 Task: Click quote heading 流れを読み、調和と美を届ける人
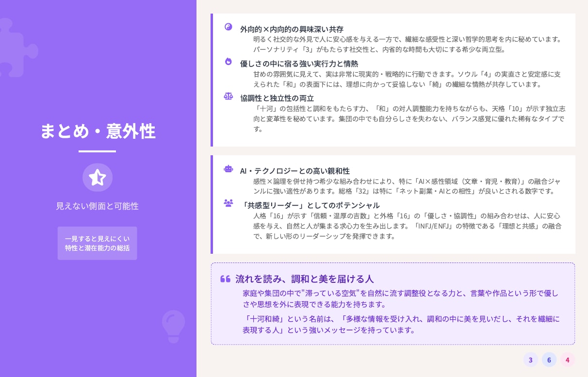305,279
